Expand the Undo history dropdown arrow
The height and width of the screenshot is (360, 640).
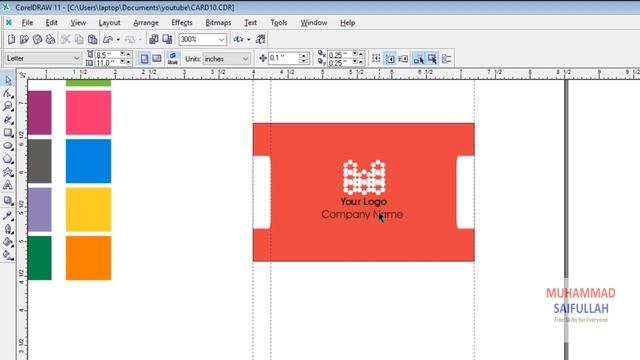click(118, 40)
